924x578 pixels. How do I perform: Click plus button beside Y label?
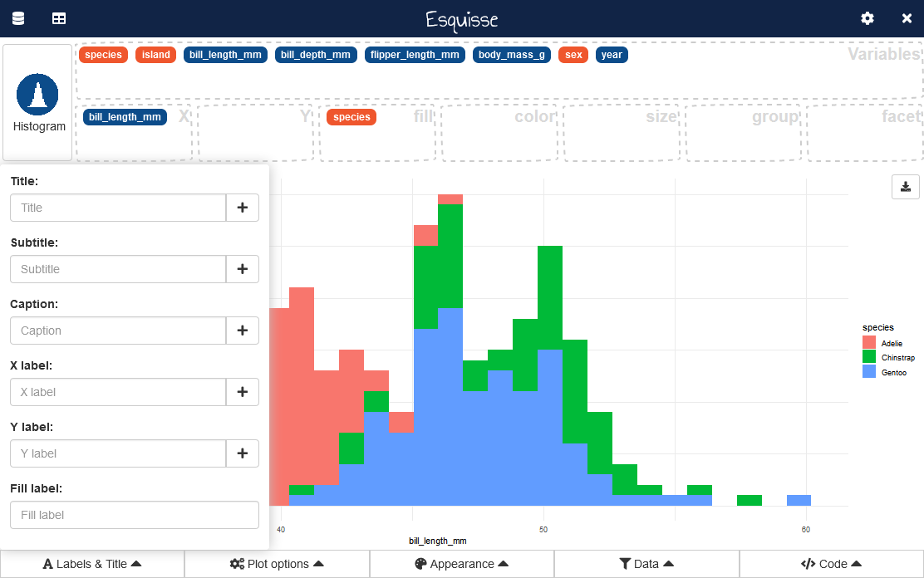tap(243, 453)
